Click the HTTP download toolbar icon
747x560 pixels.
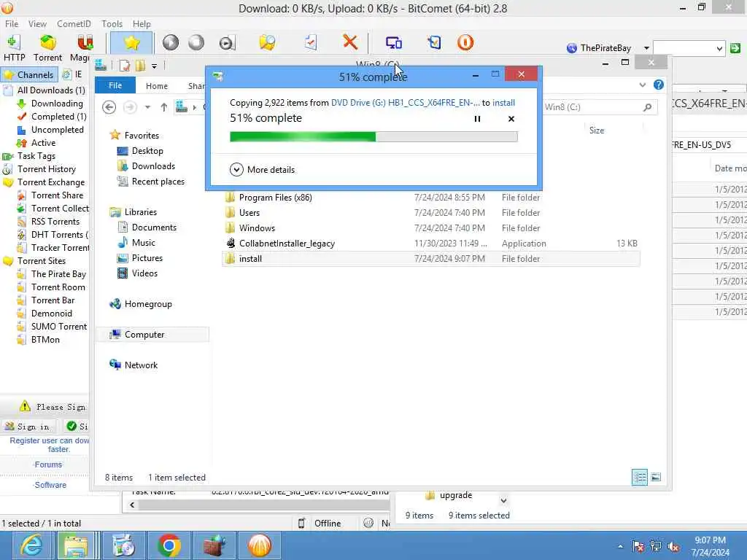(14, 43)
